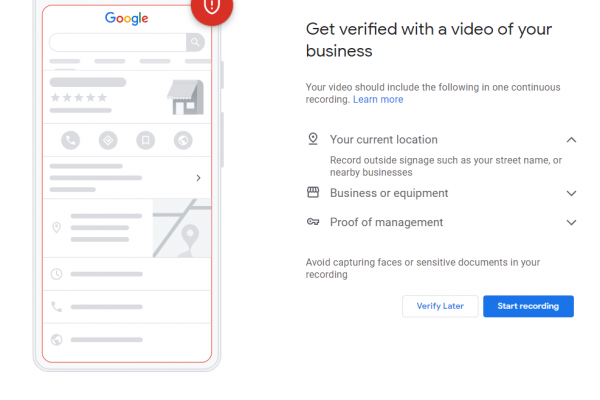Click the storefront image in phone mockup

pos(185,96)
